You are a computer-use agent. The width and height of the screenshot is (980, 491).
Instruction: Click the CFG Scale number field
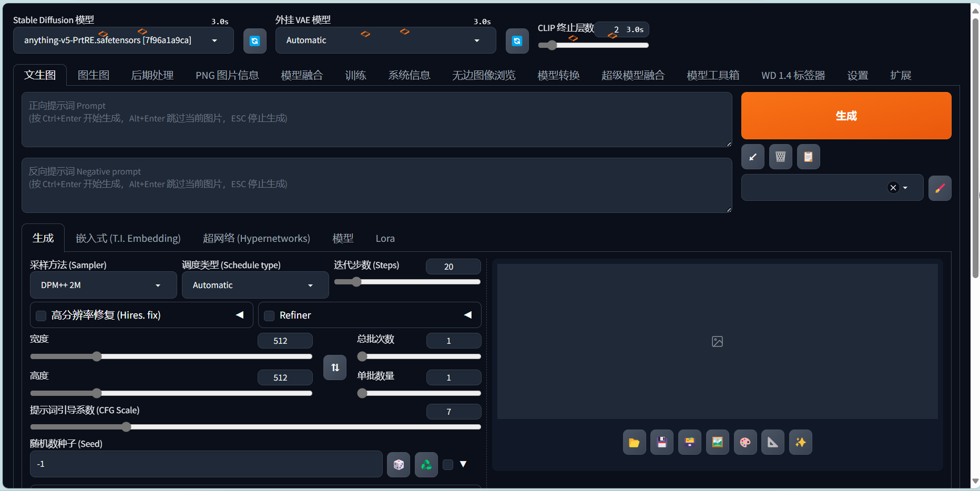coord(453,412)
